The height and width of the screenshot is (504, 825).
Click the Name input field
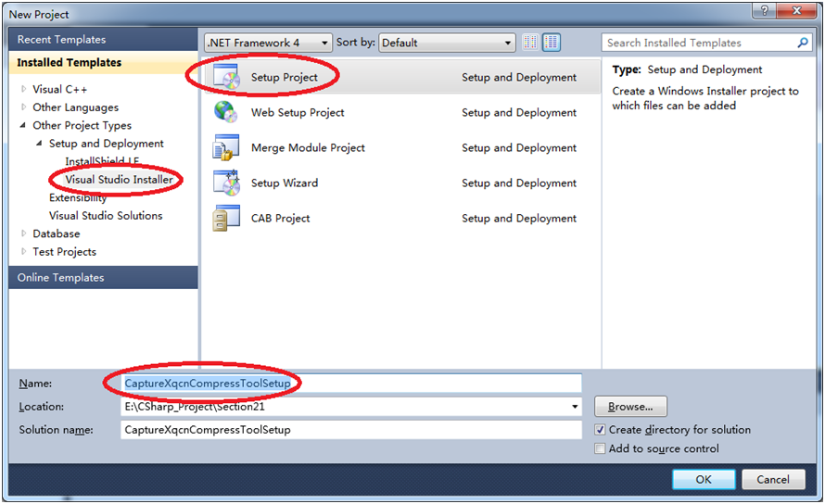351,383
